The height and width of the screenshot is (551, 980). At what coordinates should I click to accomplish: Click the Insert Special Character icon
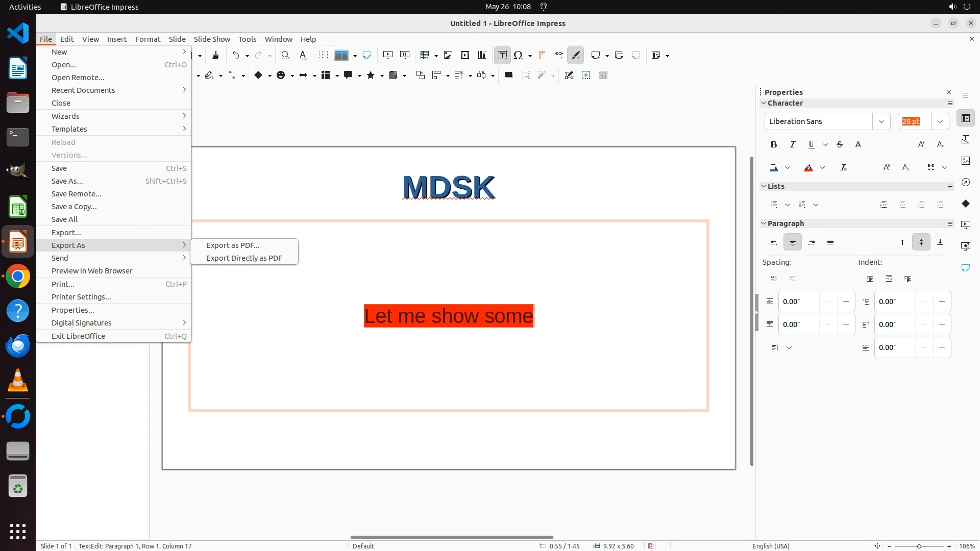click(519, 55)
